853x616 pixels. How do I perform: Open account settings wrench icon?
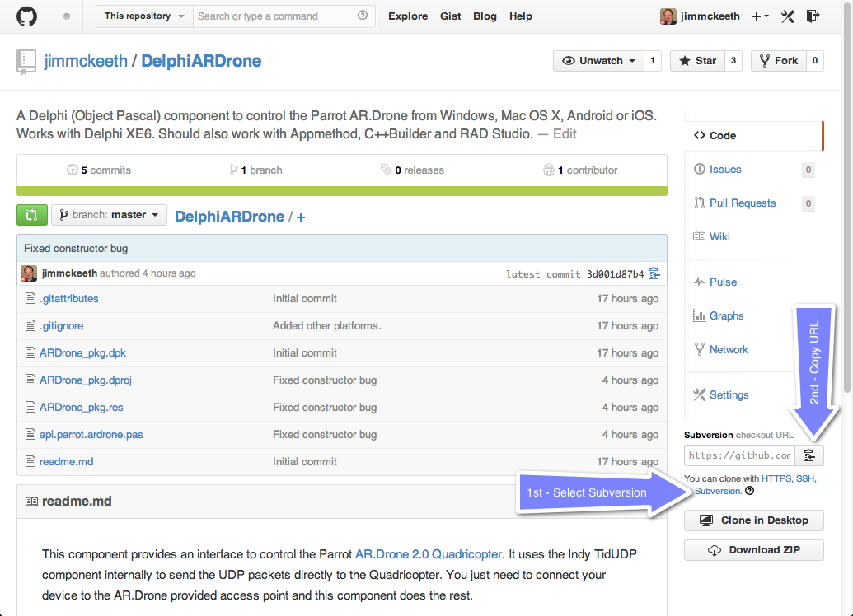(x=788, y=16)
